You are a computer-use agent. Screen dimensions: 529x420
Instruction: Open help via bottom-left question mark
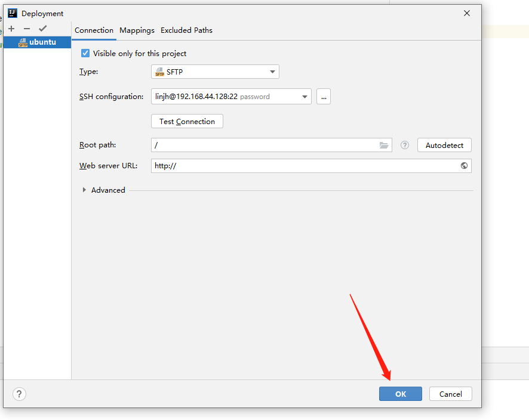19,394
